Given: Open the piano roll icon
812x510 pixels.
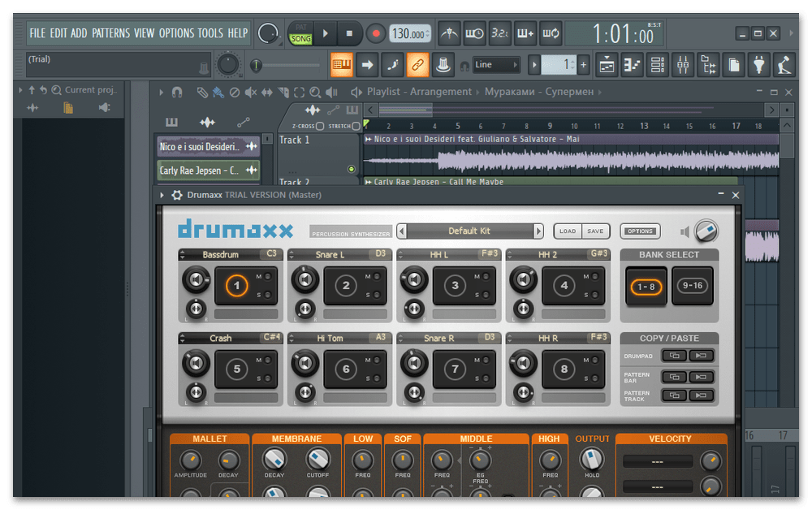Looking at the screenshot, I should (632, 64).
